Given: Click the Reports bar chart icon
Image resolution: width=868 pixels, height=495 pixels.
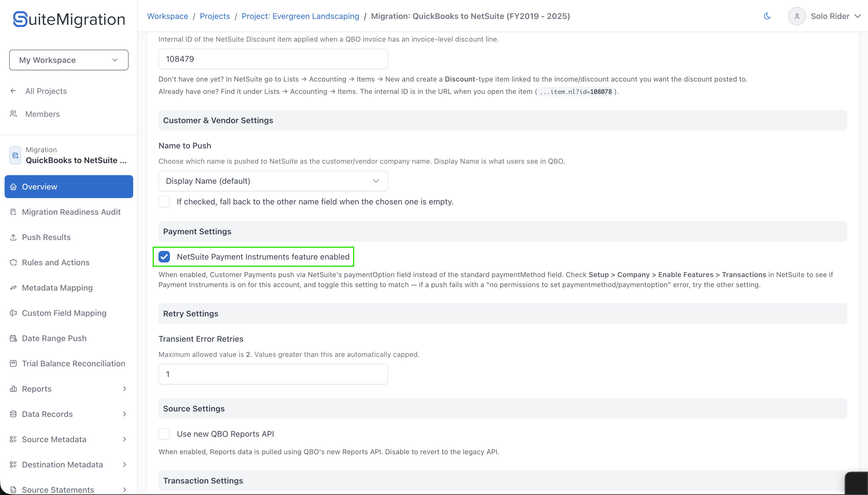Looking at the screenshot, I should coord(13,388).
